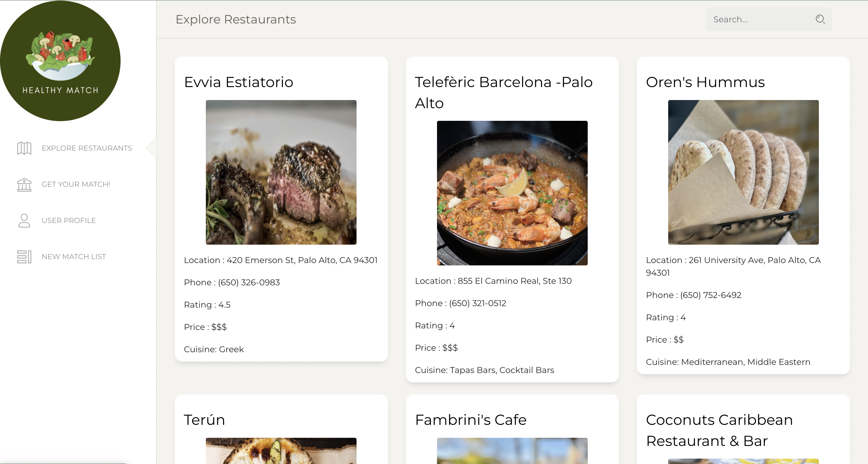Click the bank building icon for Get Your Match
Viewport: 868px width, 464px height.
(x=24, y=185)
